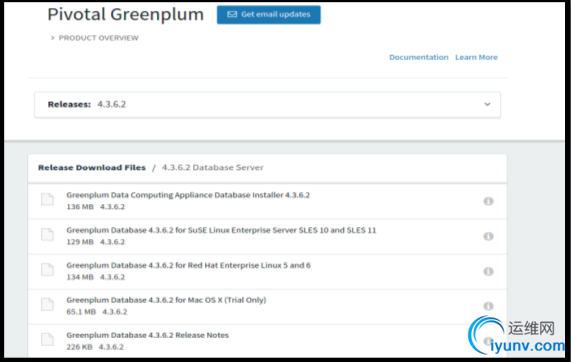The height and width of the screenshot is (362, 571).
Task: Click the Releases dropdown chevron arrow
Action: (487, 105)
